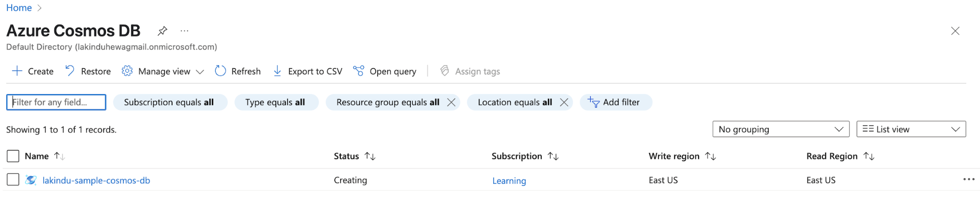Open the List view dropdown
The image size is (980, 208).
click(911, 129)
